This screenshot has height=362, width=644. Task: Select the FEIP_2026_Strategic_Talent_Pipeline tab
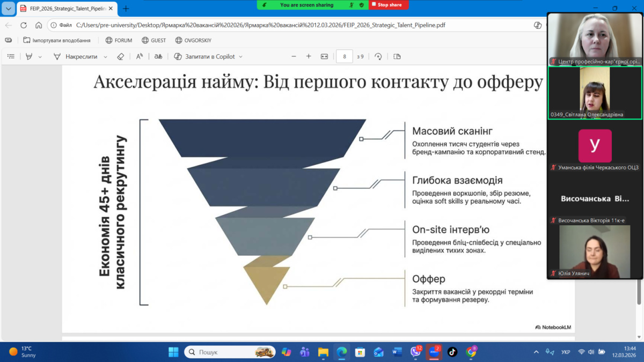pyautogui.click(x=64, y=9)
